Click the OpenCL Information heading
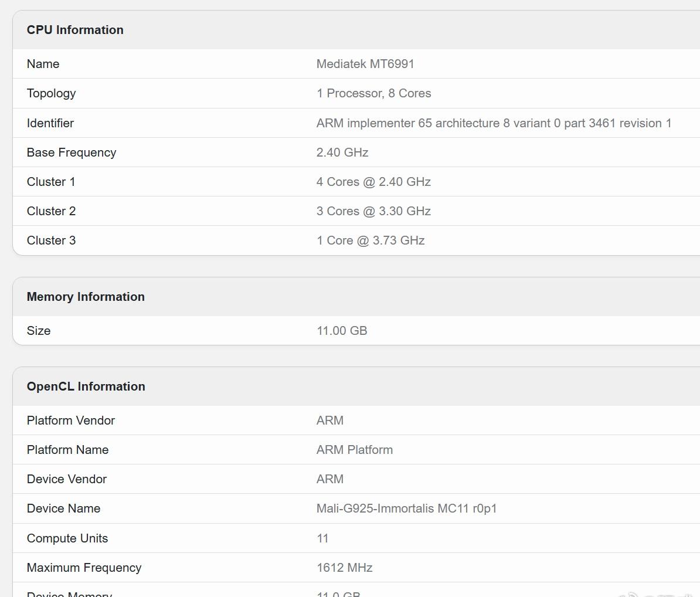Viewport: 700px width, 597px height. point(86,386)
